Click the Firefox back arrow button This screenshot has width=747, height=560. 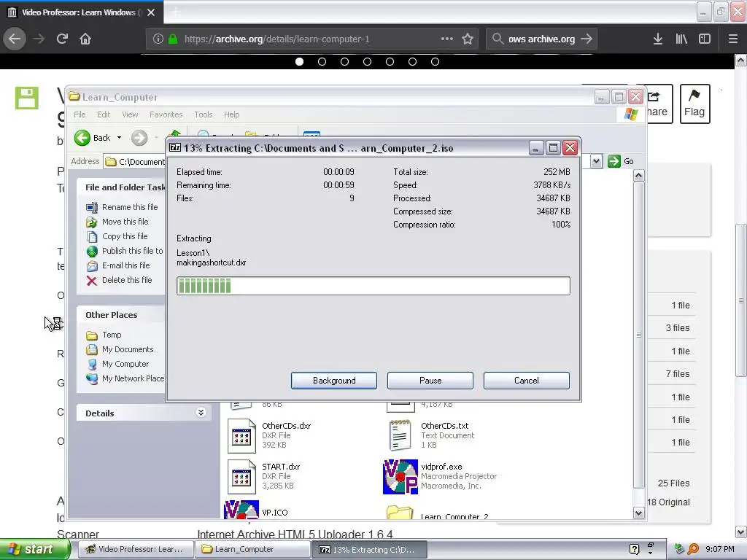[15, 39]
